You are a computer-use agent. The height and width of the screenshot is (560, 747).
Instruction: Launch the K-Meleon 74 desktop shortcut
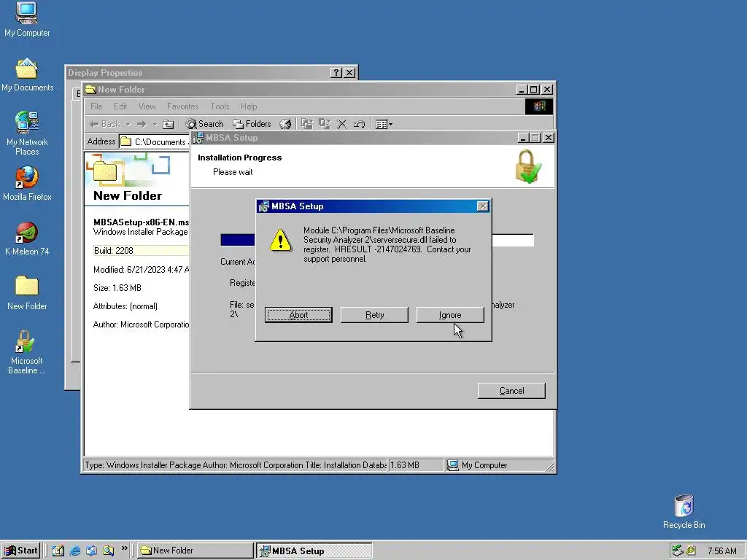27,238
